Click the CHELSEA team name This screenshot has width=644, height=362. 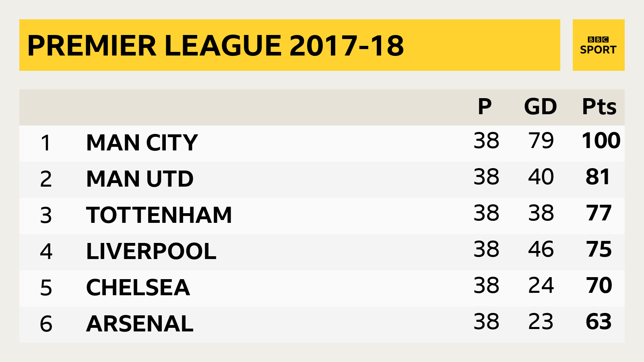coord(138,288)
